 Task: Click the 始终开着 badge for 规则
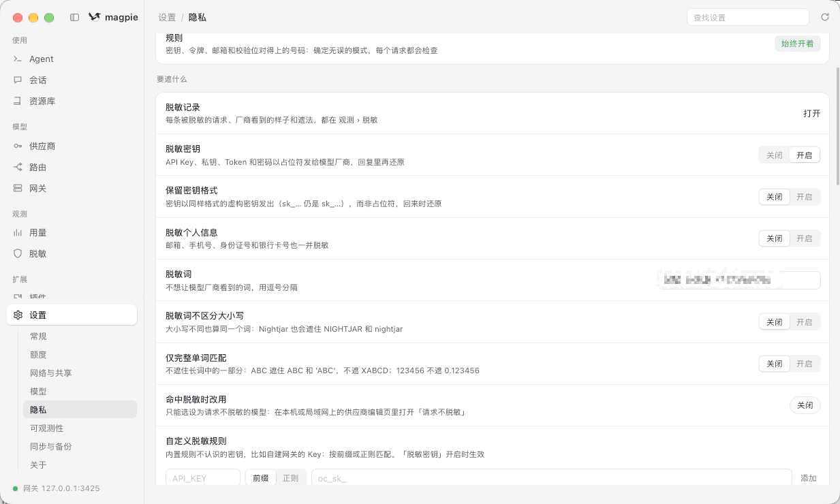click(x=797, y=44)
